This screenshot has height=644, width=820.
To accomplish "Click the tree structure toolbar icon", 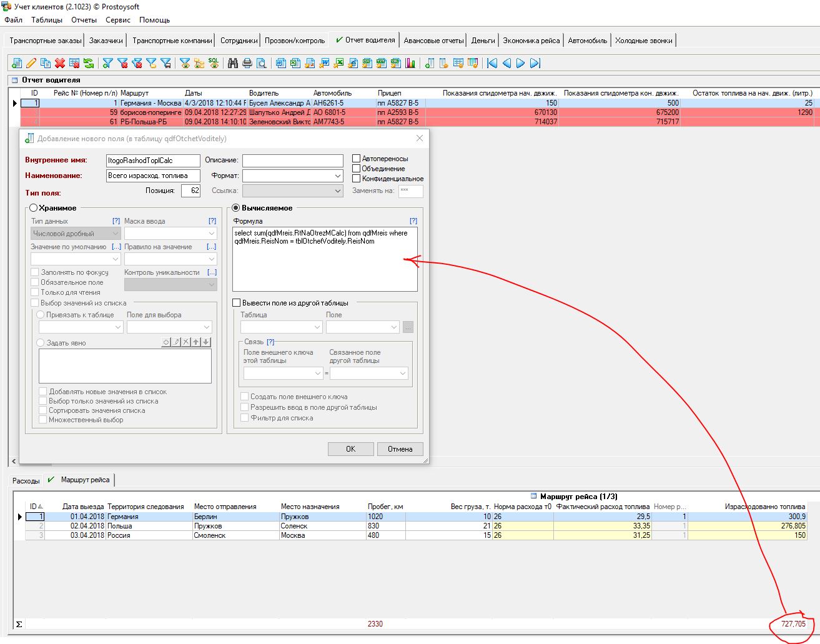I will 199,63.
